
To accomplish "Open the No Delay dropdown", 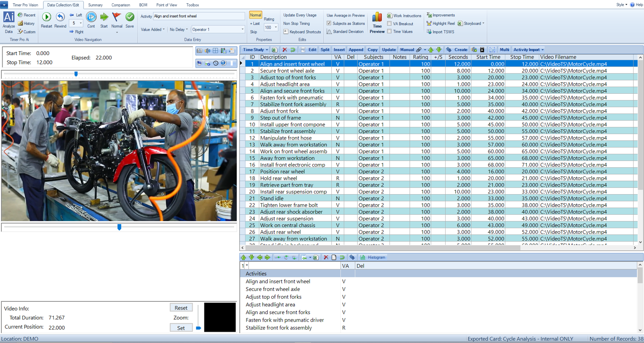I will [179, 29].
